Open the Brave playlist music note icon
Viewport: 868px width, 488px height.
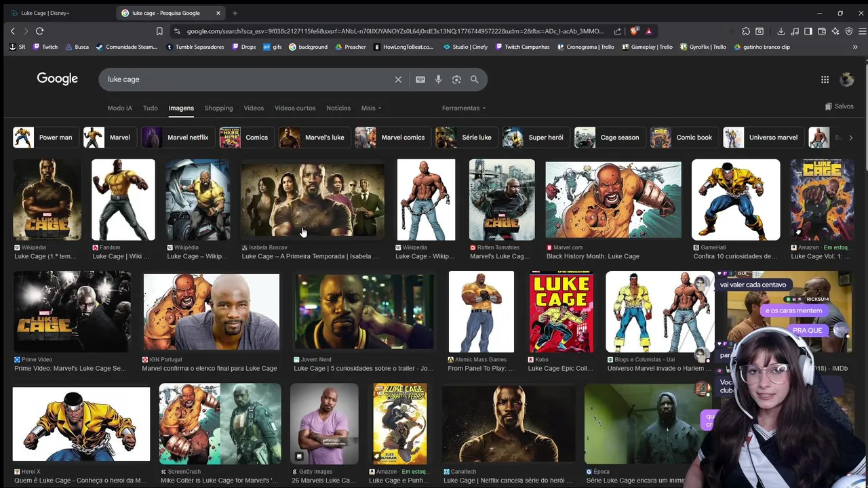point(795,31)
